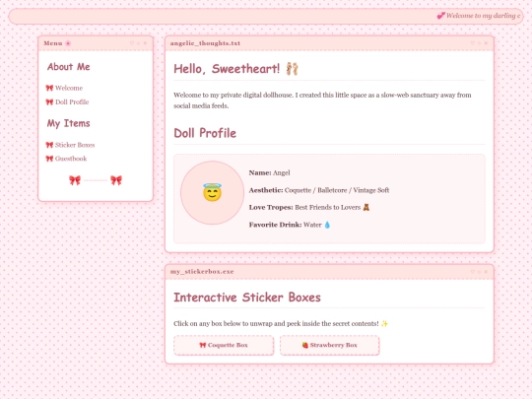The width and height of the screenshot is (532, 399).
Task: Click the 'Welcome to my darling' marquee text
Action: pyautogui.click(x=483, y=16)
